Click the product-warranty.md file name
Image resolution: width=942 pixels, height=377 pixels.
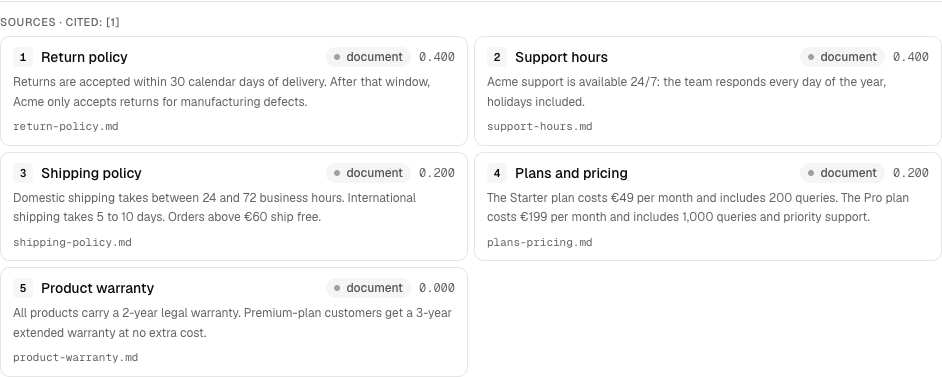(76, 358)
